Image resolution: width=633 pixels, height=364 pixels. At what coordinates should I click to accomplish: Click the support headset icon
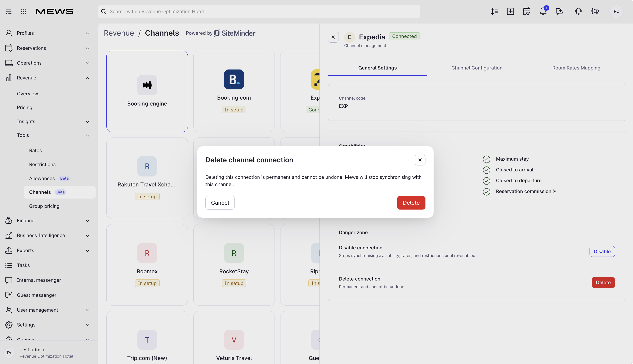(x=579, y=11)
